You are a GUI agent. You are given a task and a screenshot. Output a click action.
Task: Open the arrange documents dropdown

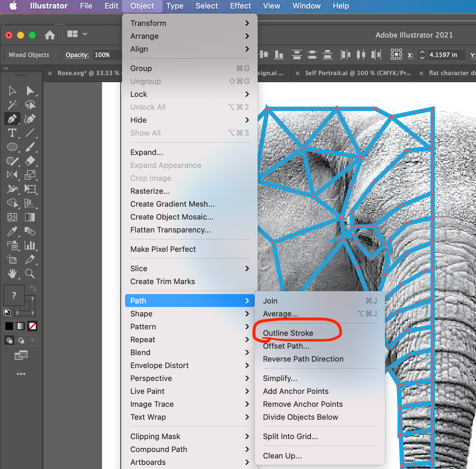pyautogui.click(x=77, y=34)
